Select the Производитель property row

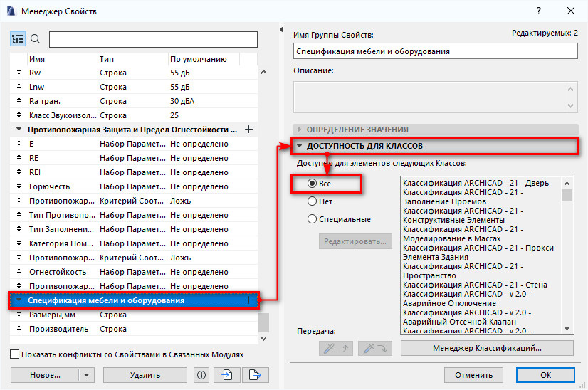(58, 329)
